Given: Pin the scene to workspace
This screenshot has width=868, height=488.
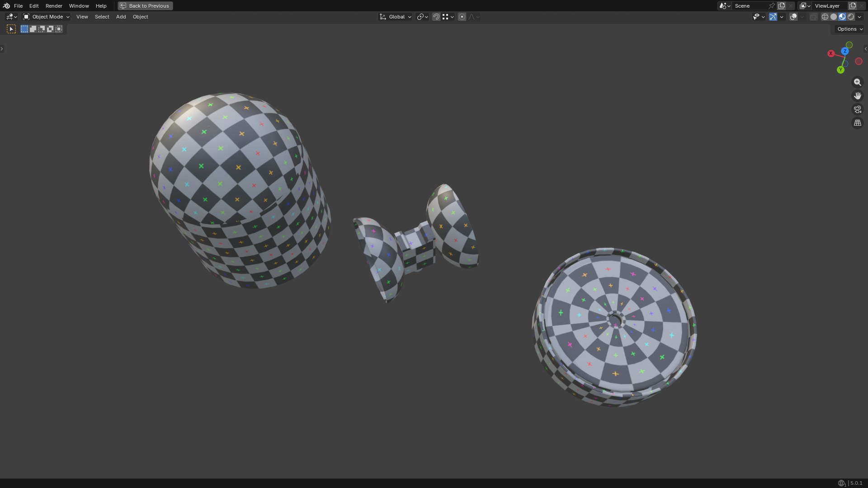Looking at the screenshot, I should [x=772, y=6].
